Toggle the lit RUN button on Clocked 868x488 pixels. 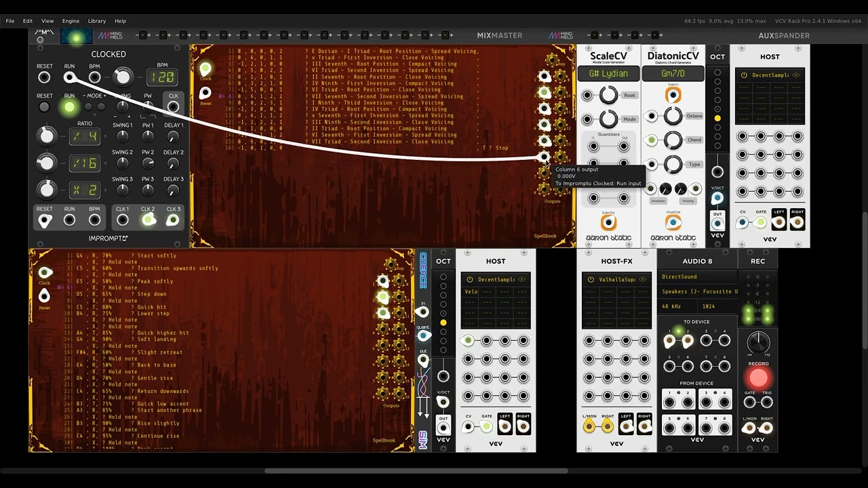pos(69,107)
